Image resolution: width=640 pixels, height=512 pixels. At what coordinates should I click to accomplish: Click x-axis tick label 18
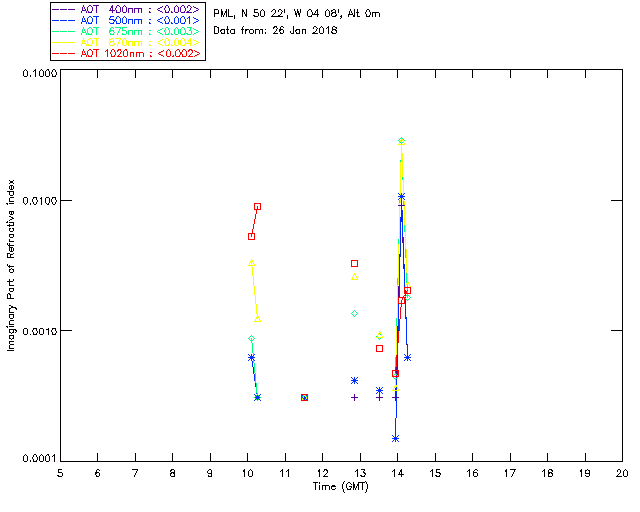coord(548,473)
